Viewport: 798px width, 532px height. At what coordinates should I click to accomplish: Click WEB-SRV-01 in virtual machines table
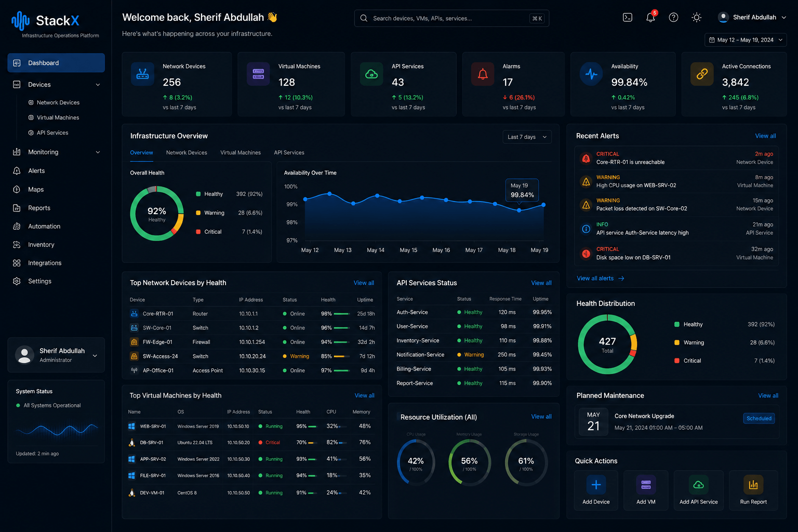click(x=153, y=427)
